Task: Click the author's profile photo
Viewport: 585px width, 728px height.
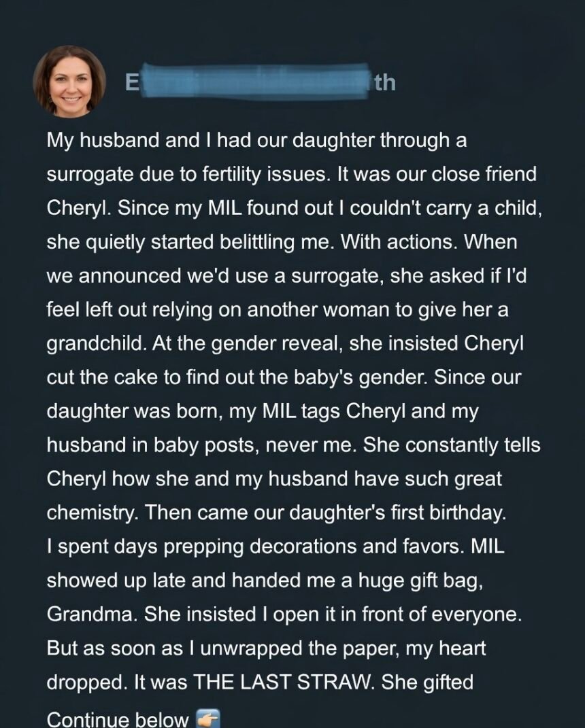Action: tap(69, 82)
